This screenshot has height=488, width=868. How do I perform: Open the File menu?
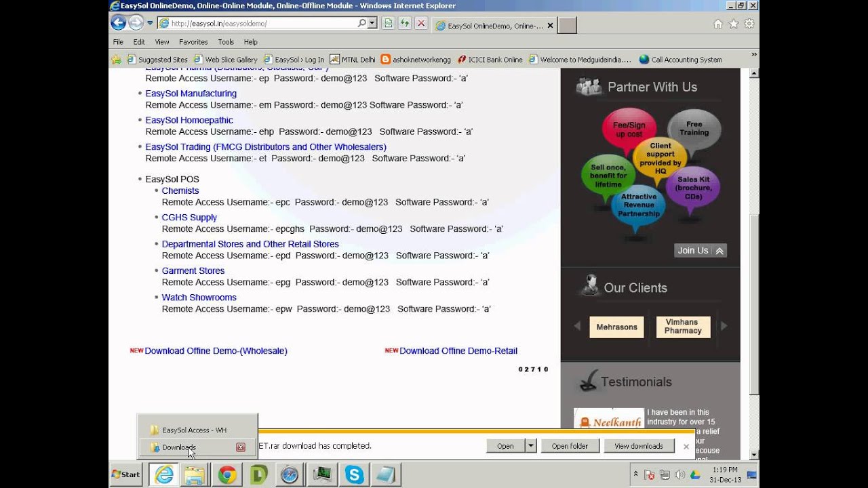[x=118, y=42]
